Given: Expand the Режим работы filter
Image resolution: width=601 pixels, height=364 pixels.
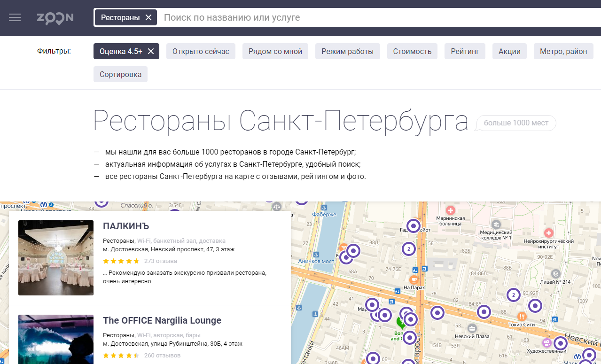Looking at the screenshot, I should pyautogui.click(x=347, y=51).
